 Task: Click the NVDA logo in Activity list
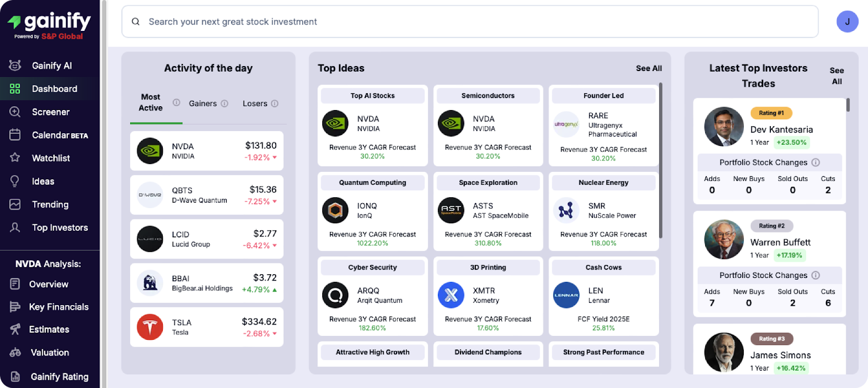click(x=150, y=151)
